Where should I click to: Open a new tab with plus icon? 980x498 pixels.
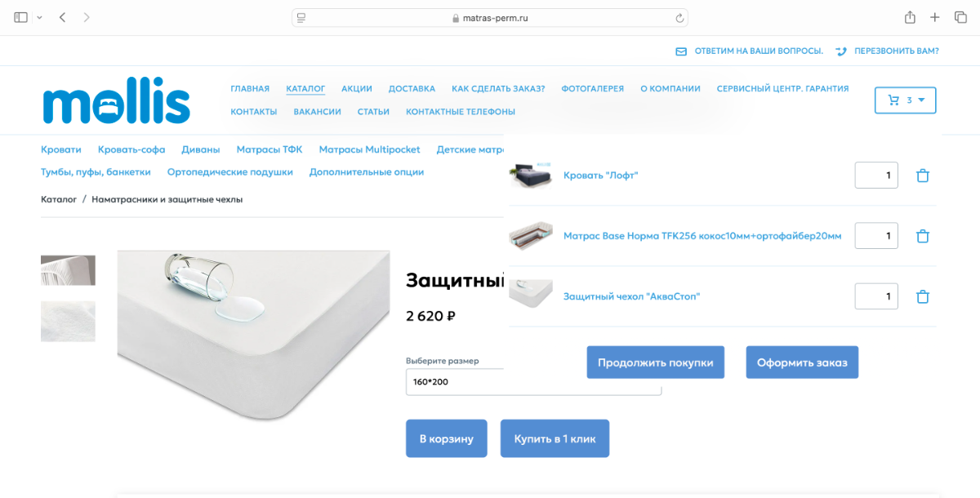[x=935, y=17]
